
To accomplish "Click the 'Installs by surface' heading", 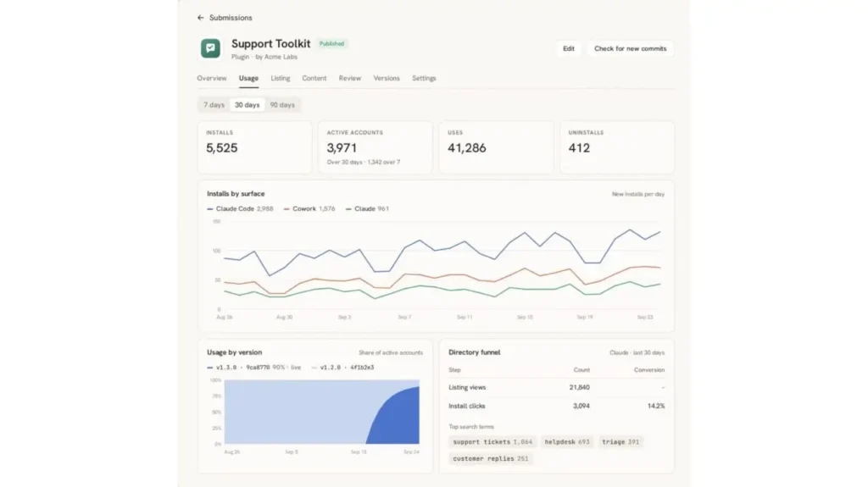I will tap(236, 194).
